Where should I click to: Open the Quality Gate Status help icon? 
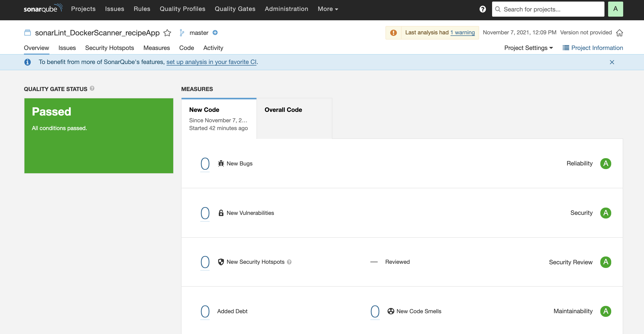92,88
